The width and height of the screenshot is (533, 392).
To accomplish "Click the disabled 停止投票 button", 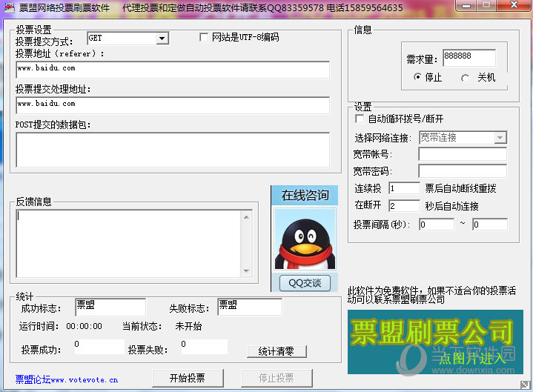I will tap(277, 378).
